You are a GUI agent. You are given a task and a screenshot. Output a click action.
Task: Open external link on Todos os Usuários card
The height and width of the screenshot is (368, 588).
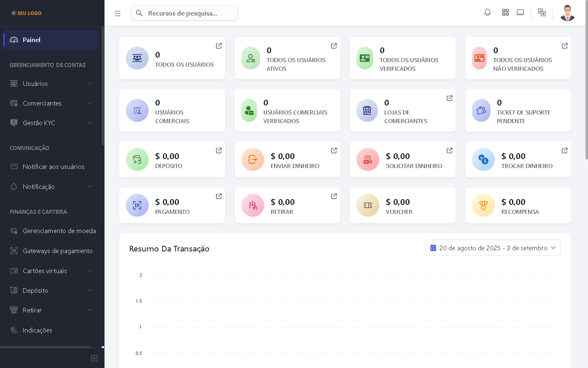[x=219, y=46]
